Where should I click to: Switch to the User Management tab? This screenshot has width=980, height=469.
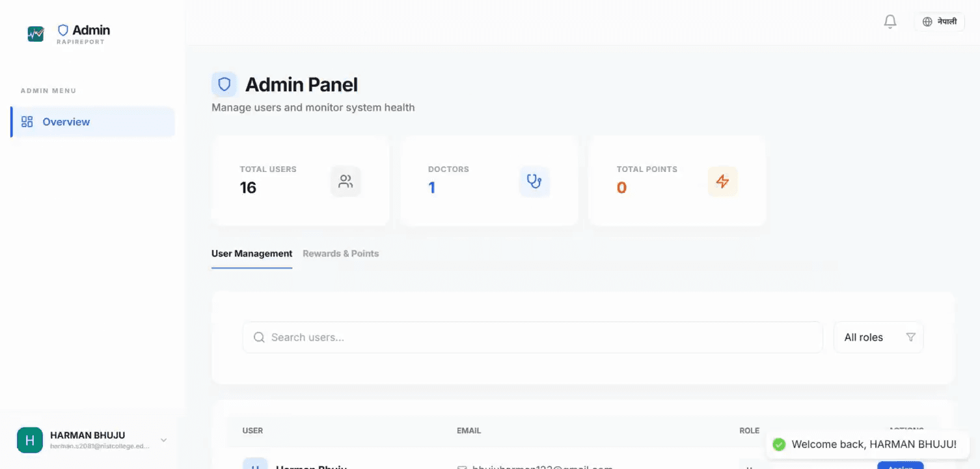pyautogui.click(x=252, y=253)
